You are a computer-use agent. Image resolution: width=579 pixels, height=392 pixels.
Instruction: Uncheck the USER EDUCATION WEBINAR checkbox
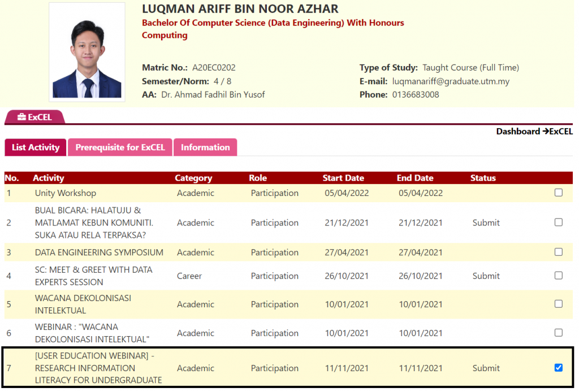559,368
